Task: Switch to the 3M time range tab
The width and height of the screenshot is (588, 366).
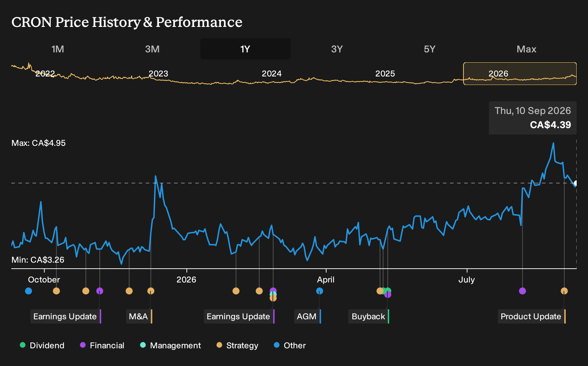Action: pos(152,49)
